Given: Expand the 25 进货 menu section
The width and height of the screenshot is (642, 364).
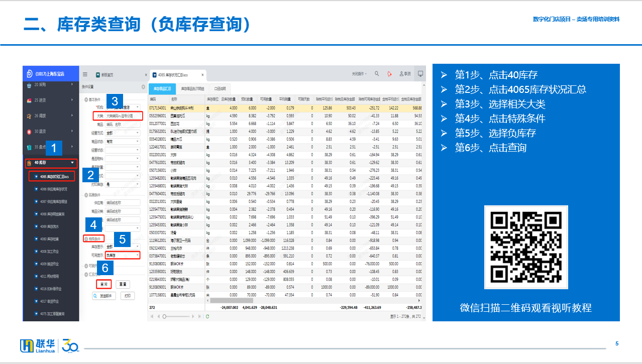Looking at the screenshot, I should coord(50,100).
